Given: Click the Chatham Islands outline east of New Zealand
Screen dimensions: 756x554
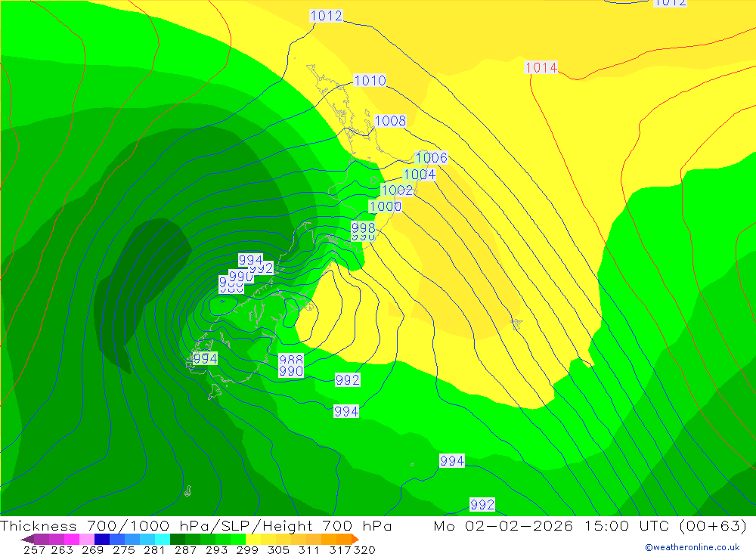Looking at the screenshot, I should pyautogui.click(x=517, y=323).
